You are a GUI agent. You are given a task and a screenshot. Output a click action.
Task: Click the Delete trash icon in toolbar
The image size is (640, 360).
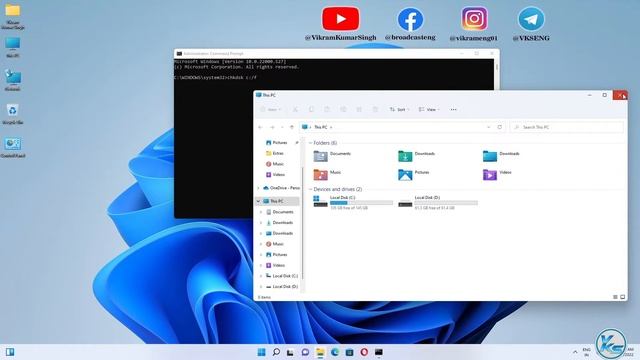tap(375, 109)
